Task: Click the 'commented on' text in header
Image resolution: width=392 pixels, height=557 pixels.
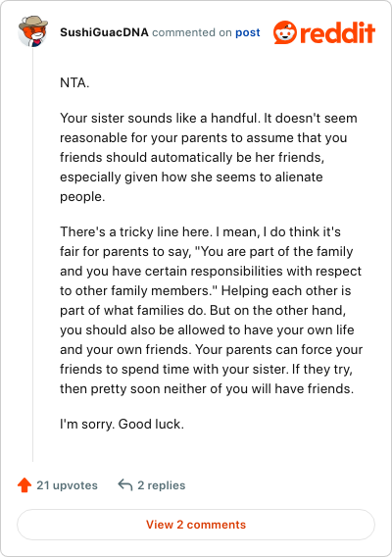Action: 192,32
